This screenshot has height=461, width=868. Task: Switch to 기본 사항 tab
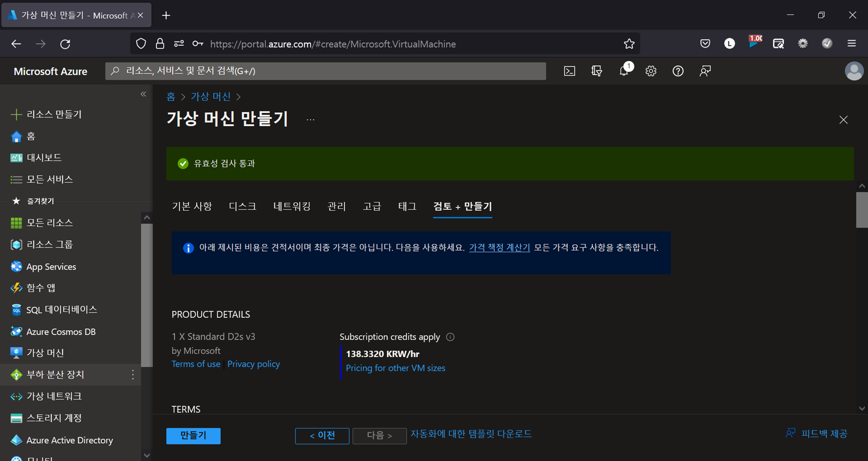tap(192, 206)
